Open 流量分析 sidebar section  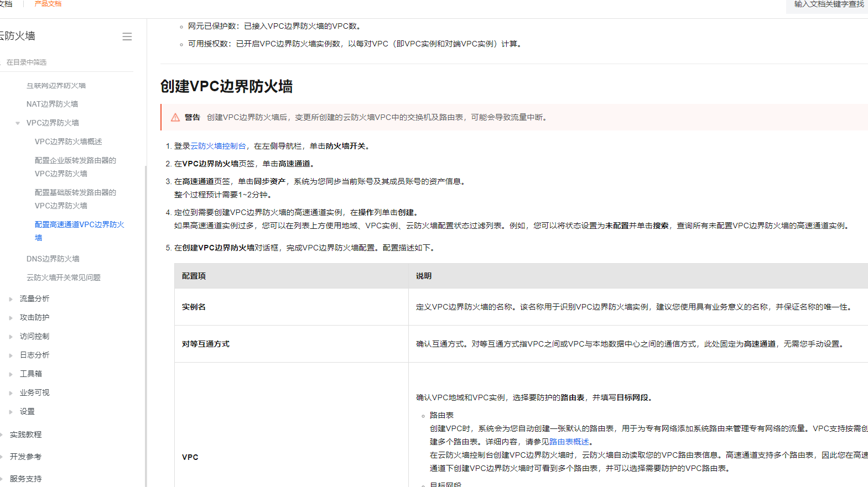click(x=34, y=299)
